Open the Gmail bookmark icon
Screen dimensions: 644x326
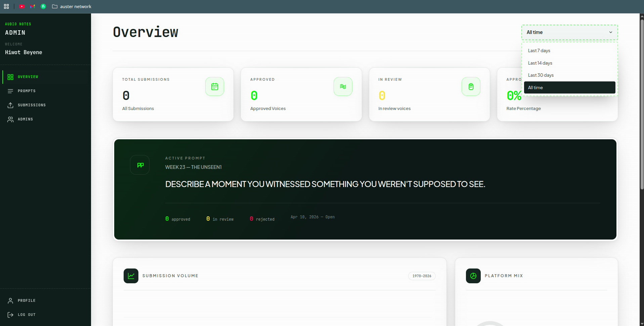tap(33, 6)
